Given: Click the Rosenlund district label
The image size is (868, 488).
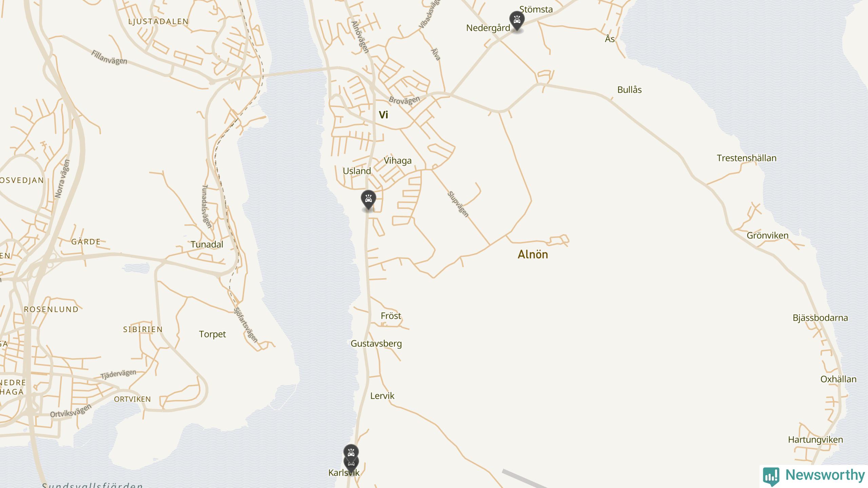Looking at the screenshot, I should (51, 309).
